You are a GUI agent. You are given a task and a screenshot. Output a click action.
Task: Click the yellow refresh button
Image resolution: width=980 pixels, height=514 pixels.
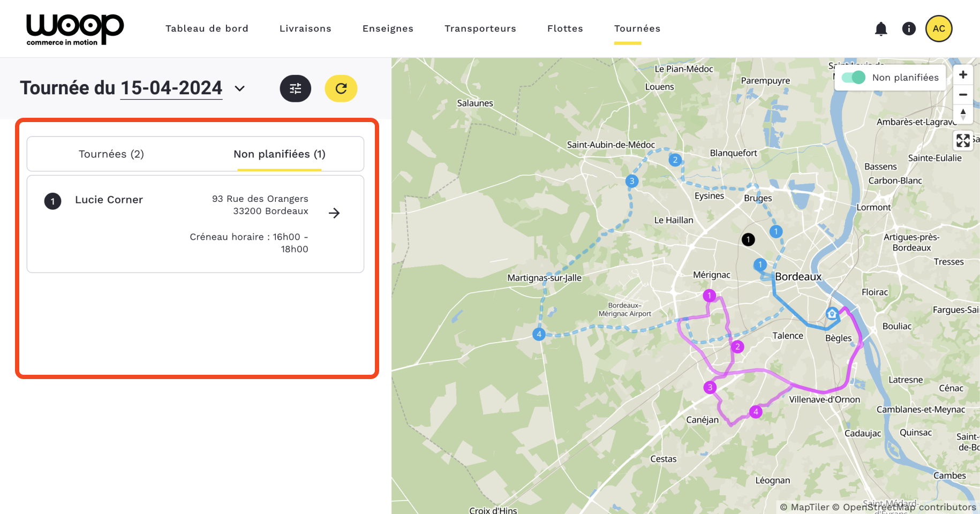(x=341, y=88)
